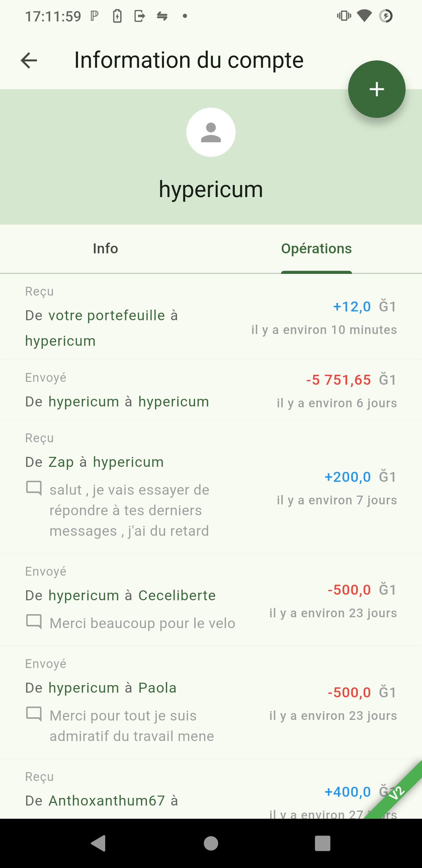Image resolution: width=422 pixels, height=868 pixels.
Task: Tap the hypericum account name heading
Action: [x=211, y=189]
